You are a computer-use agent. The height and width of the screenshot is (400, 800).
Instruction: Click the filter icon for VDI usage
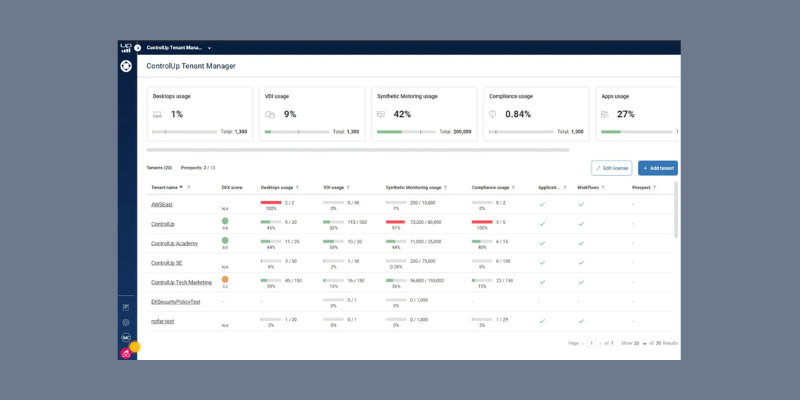[x=349, y=187]
